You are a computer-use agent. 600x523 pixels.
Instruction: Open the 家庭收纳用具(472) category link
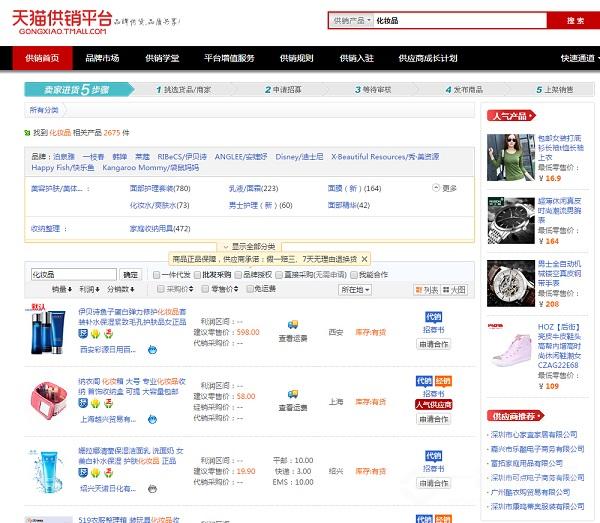160,228
